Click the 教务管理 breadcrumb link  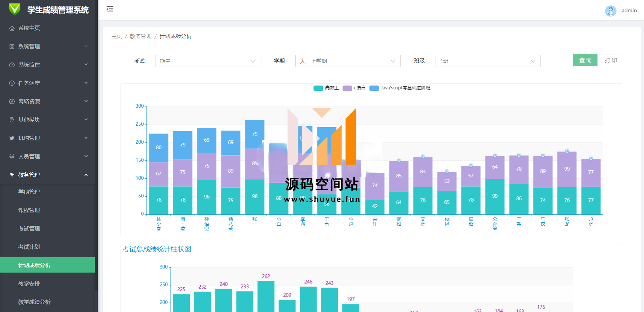click(141, 36)
